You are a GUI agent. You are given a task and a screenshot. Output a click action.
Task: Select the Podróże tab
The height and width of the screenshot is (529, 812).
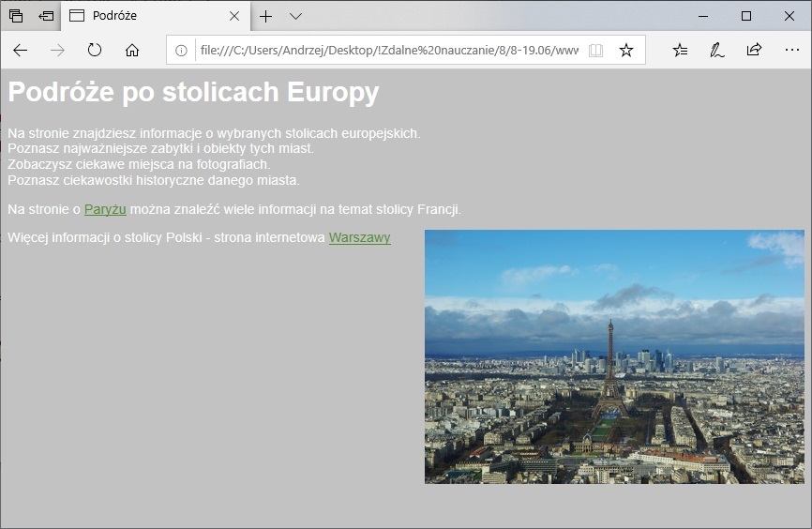141,16
